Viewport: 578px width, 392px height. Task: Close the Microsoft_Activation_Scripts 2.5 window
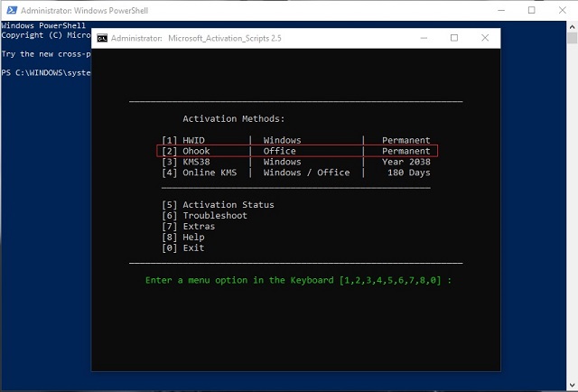pyautogui.click(x=485, y=38)
